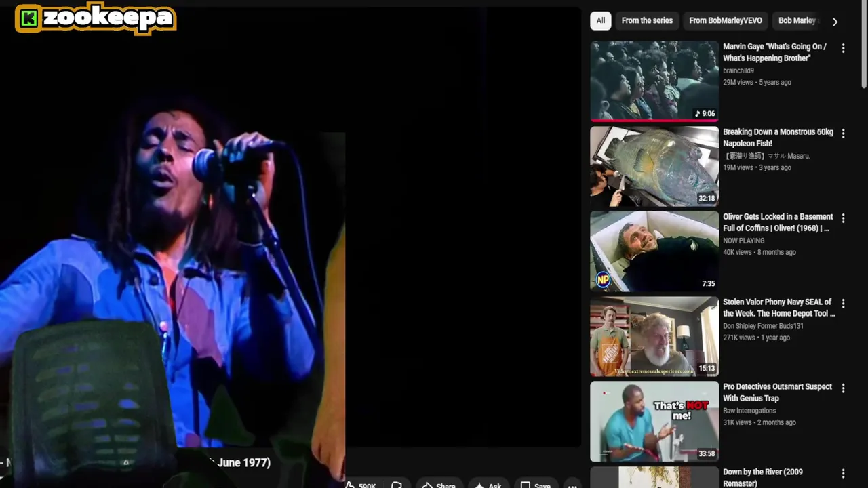Dislike the Bob Marley video
This screenshot has width=868, height=488.
(397, 485)
